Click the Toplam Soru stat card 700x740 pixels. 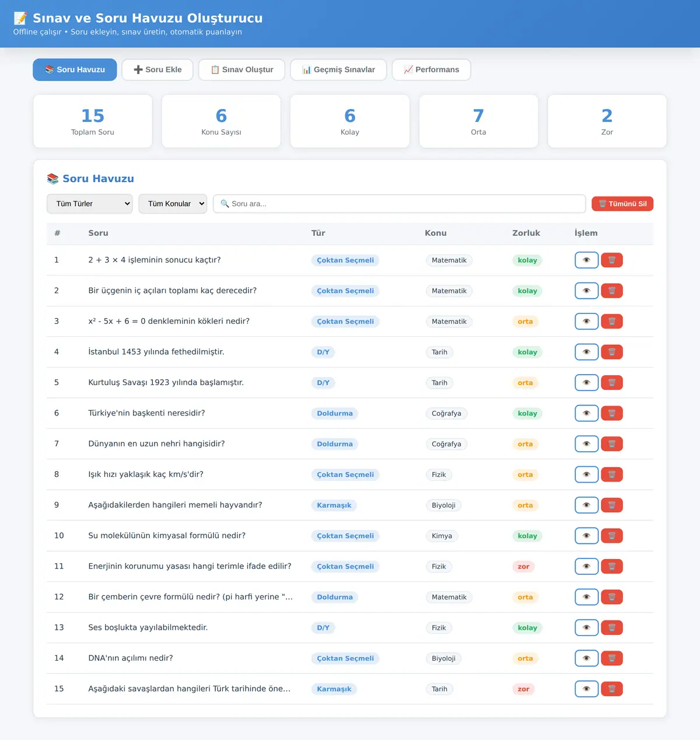point(93,121)
